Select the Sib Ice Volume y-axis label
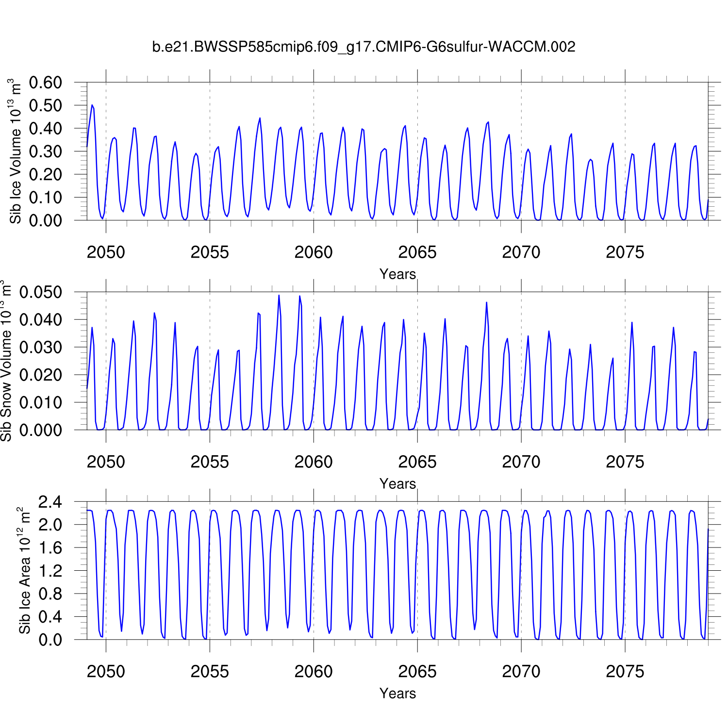 [x=16, y=151]
